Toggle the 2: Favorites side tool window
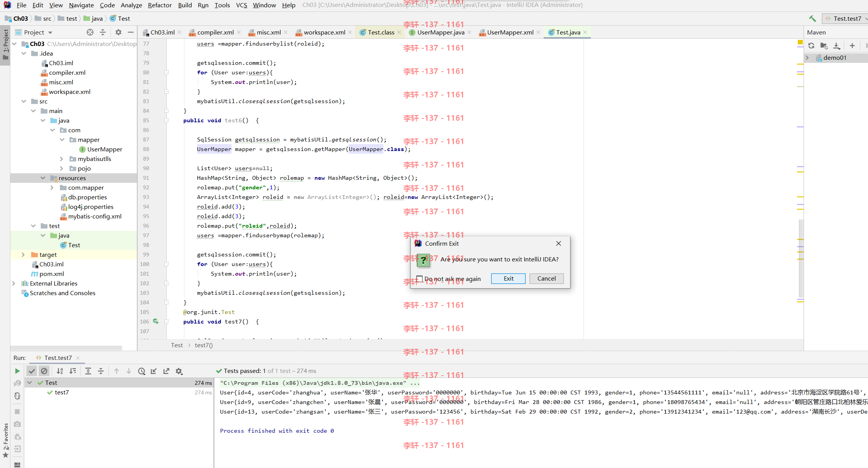Viewport: 868px width, 468px height. (x=5, y=440)
